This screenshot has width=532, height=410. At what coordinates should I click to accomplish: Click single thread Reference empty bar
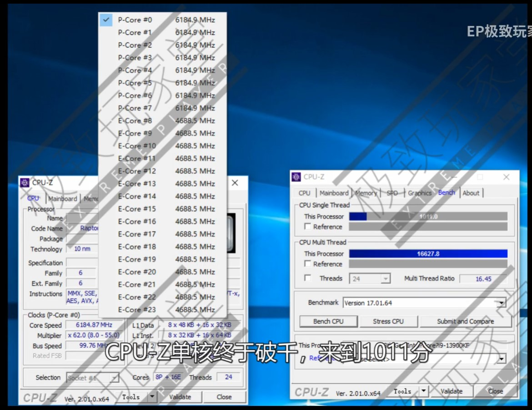click(428, 226)
